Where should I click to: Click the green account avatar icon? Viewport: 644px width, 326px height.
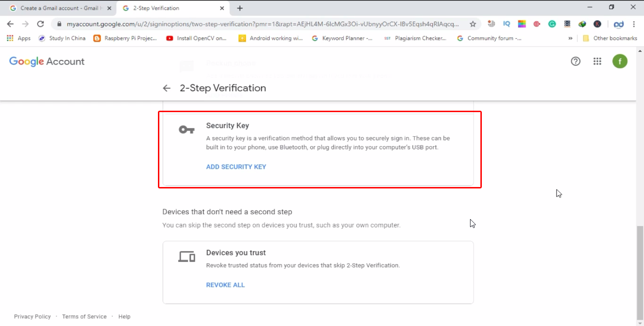tap(620, 61)
